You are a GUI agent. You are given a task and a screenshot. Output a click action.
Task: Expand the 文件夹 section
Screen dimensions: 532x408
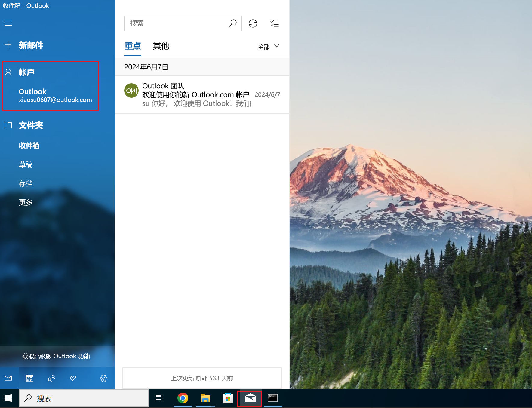[31, 125]
